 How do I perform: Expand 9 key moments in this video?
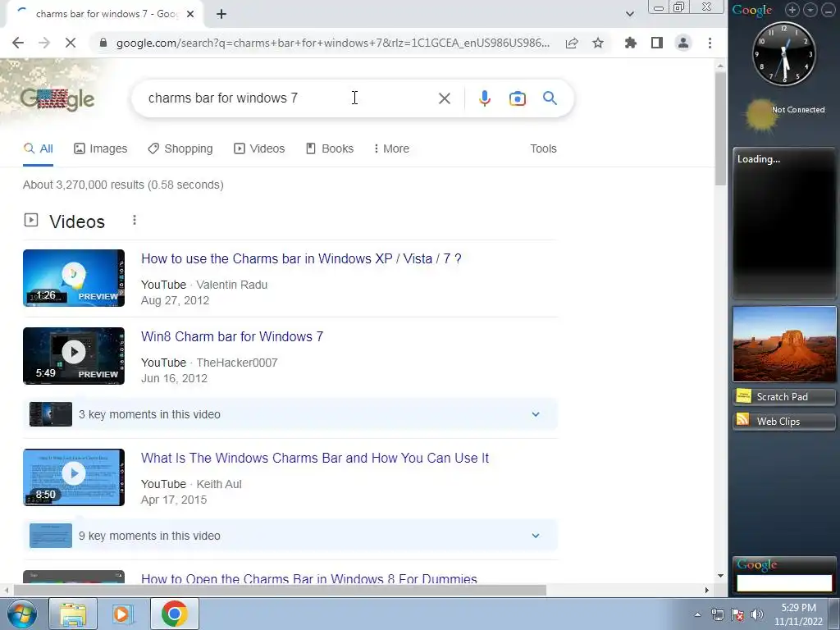click(x=290, y=536)
